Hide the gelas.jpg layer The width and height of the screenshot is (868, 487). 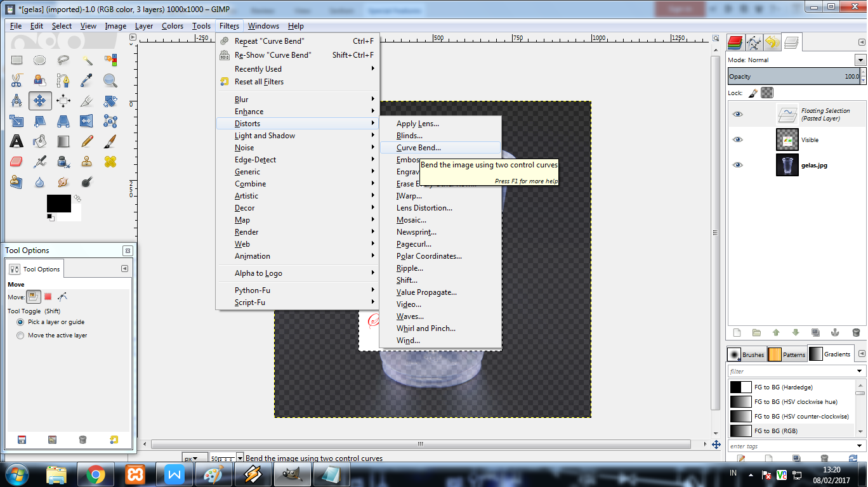737,165
